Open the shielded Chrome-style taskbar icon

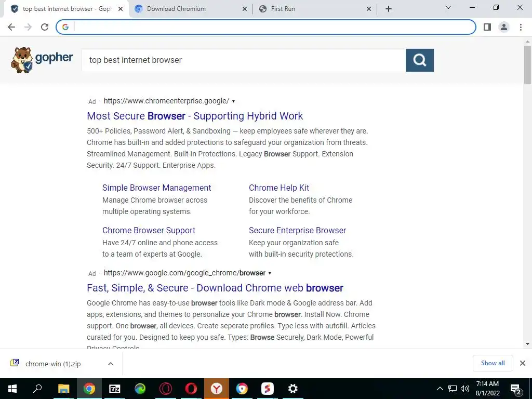pyautogui.click(x=242, y=389)
